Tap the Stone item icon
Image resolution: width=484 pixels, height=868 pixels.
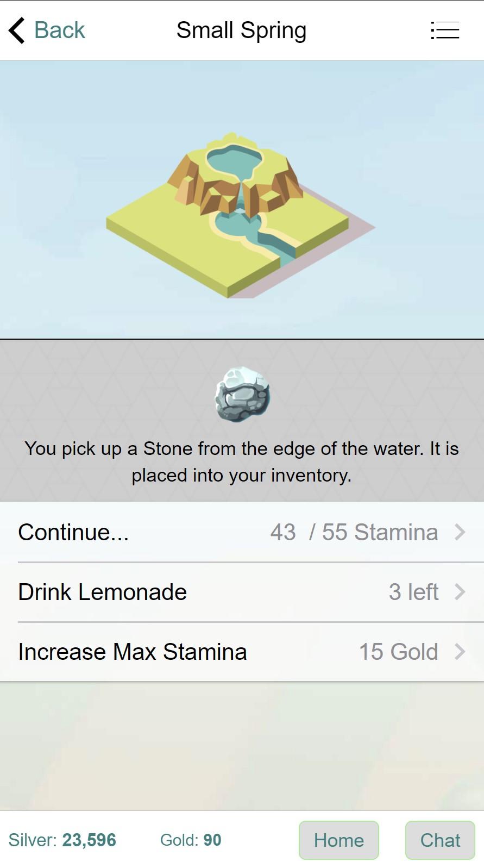pos(242,394)
